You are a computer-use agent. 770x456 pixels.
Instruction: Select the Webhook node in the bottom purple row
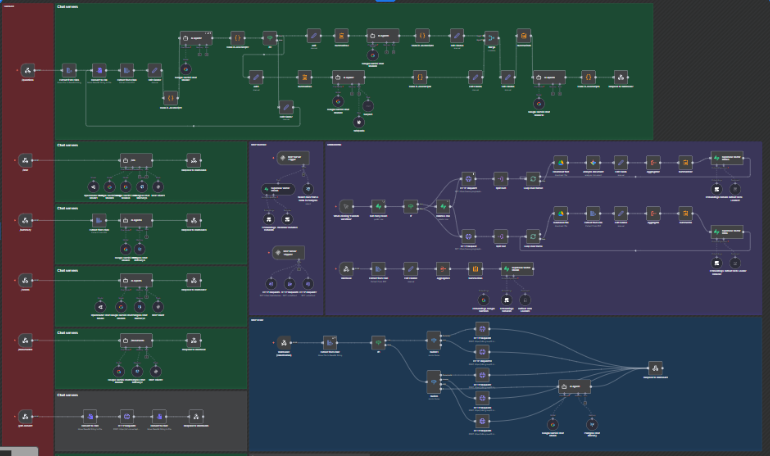coord(346,268)
